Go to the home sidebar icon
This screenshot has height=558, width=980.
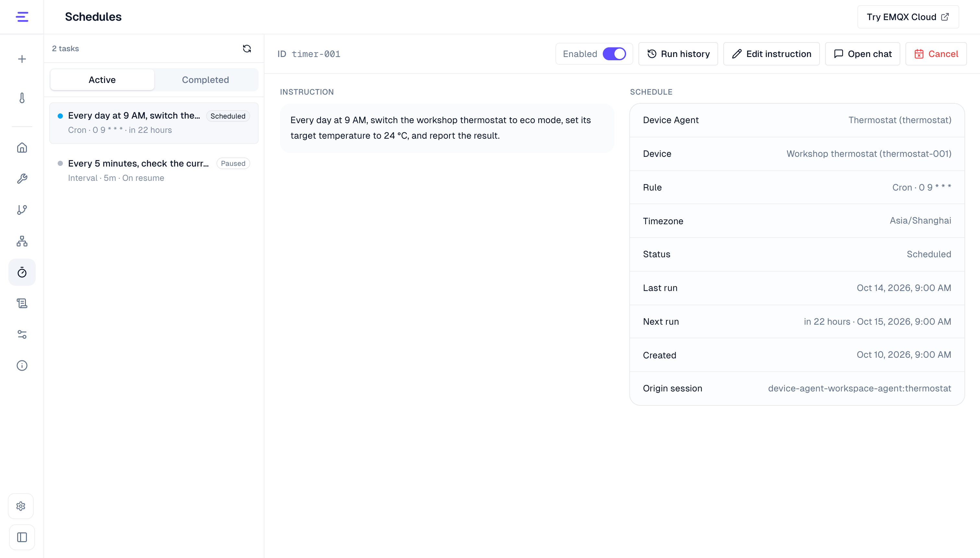click(22, 147)
